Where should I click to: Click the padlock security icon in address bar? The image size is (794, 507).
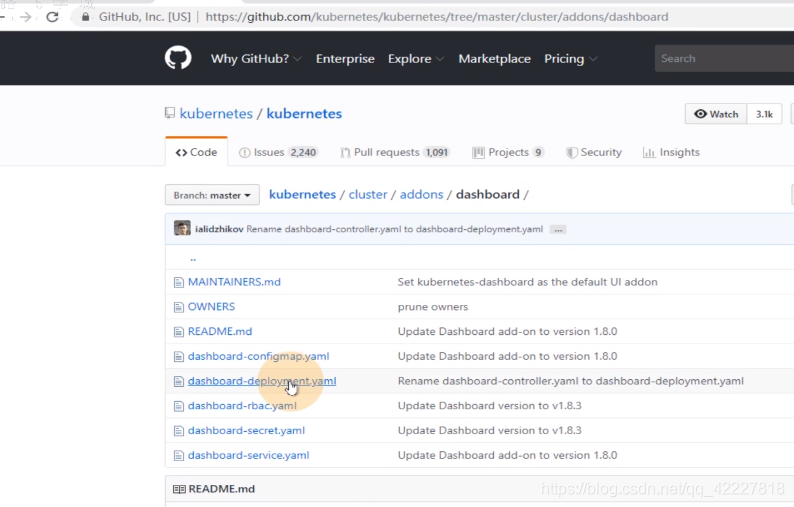point(86,17)
